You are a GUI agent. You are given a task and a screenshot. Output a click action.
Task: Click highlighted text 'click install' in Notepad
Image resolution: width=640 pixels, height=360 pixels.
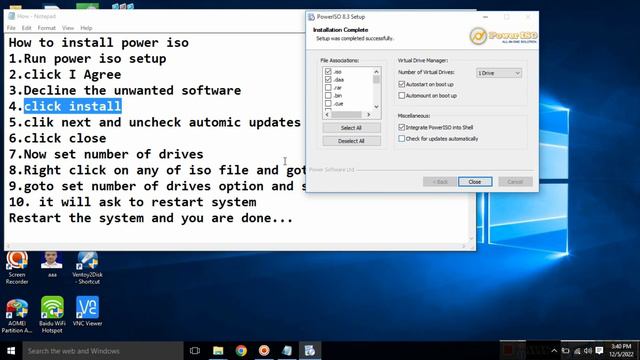click(x=73, y=107)
